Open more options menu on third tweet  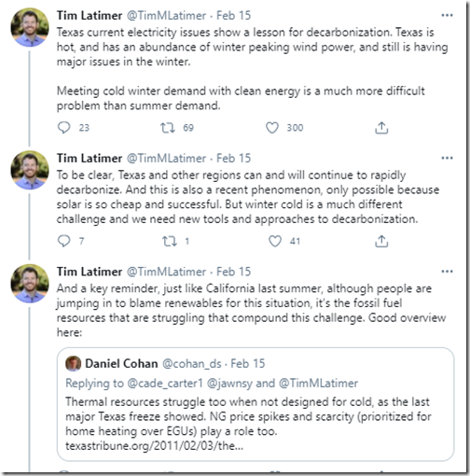[x=447, y=272]
